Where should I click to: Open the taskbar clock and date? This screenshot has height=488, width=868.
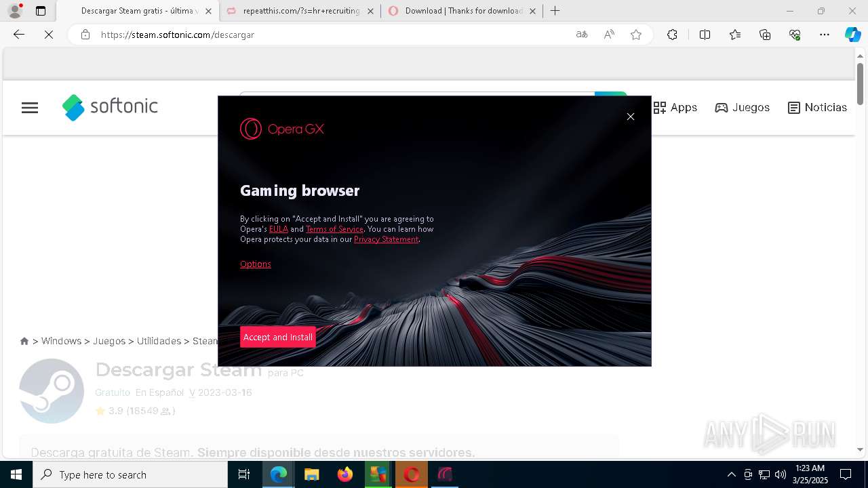click(x=810, y=474)
